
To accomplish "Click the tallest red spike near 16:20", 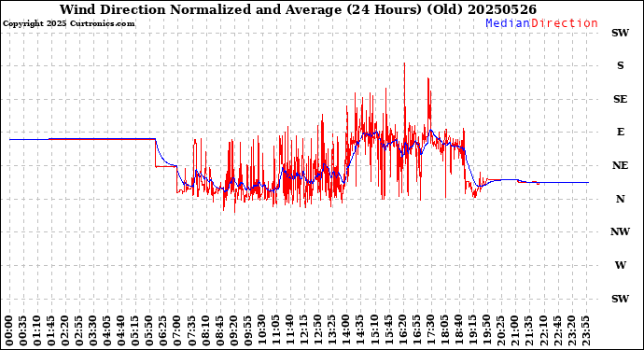I will tap(404, 103).
